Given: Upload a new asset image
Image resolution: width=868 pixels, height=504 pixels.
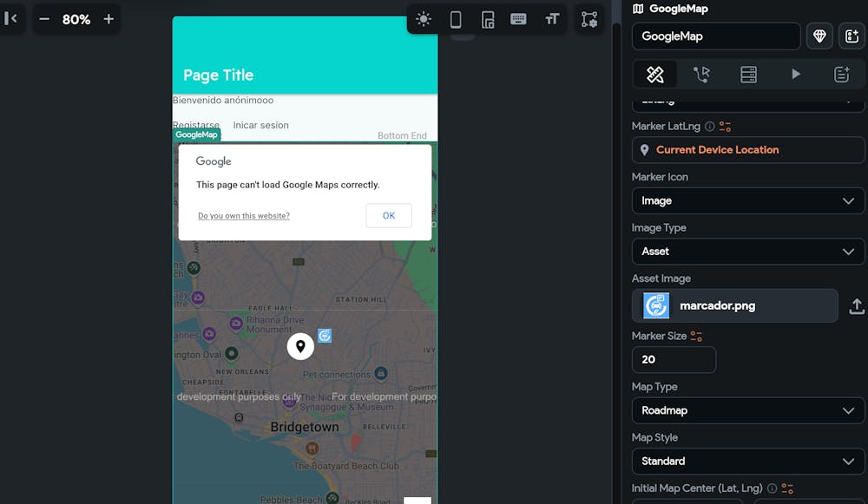Looking at the screenshot, I should [857, 306].
